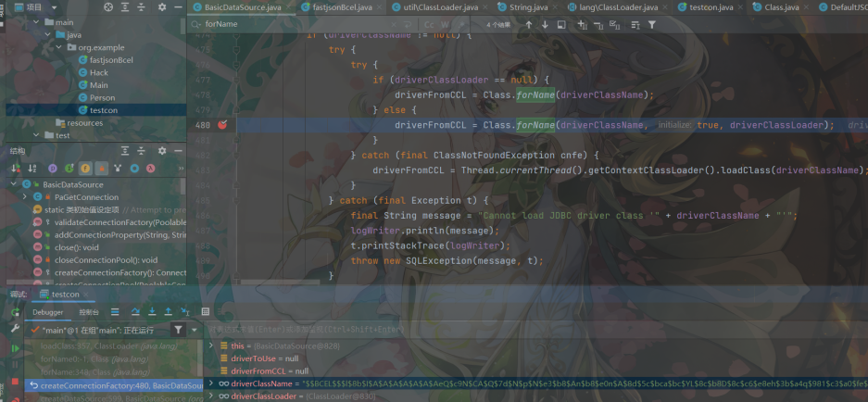Rerun testcon with the rerun icon
The height and width of the screenshot is (402, 868).
(x=16, y=312)
